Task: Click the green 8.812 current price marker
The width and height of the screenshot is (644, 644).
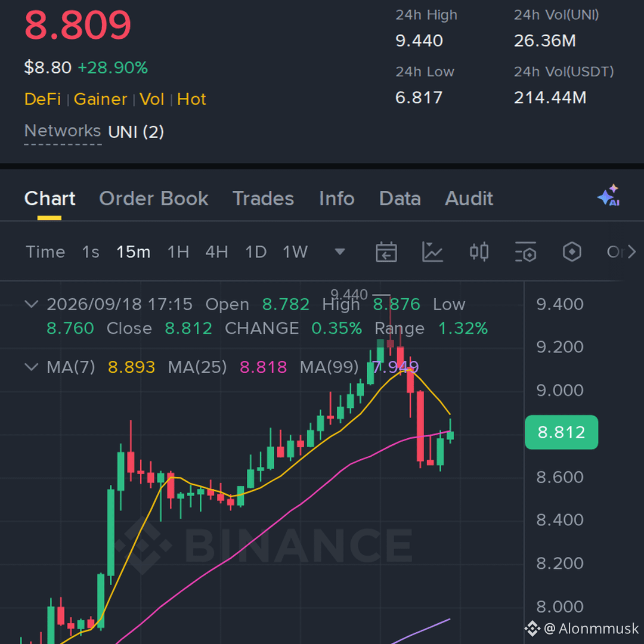Action: coord(561,432)
